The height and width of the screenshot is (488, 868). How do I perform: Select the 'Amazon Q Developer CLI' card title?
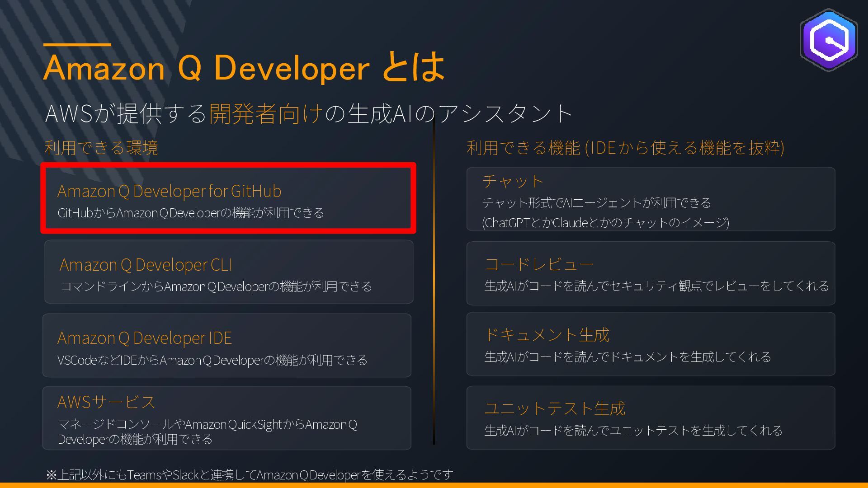point(146,265)
